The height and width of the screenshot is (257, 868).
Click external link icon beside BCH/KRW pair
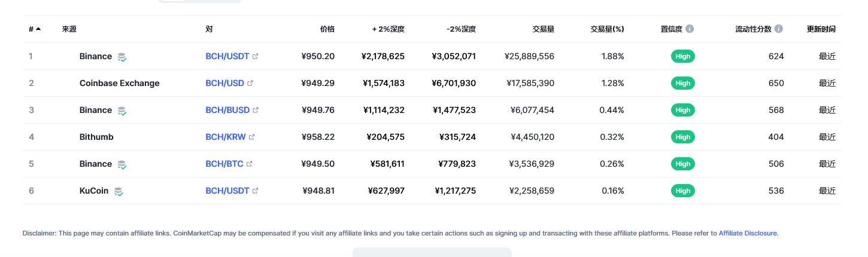coord(251,137)
